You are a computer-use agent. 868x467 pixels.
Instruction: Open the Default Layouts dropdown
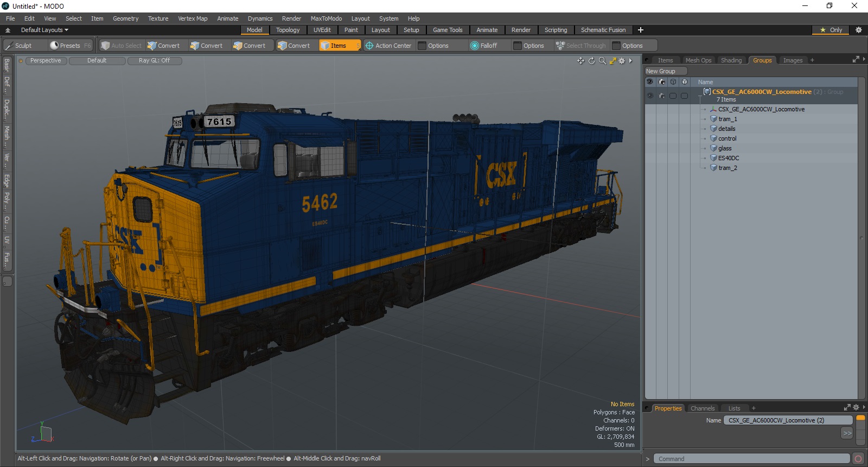coord(44,30)
